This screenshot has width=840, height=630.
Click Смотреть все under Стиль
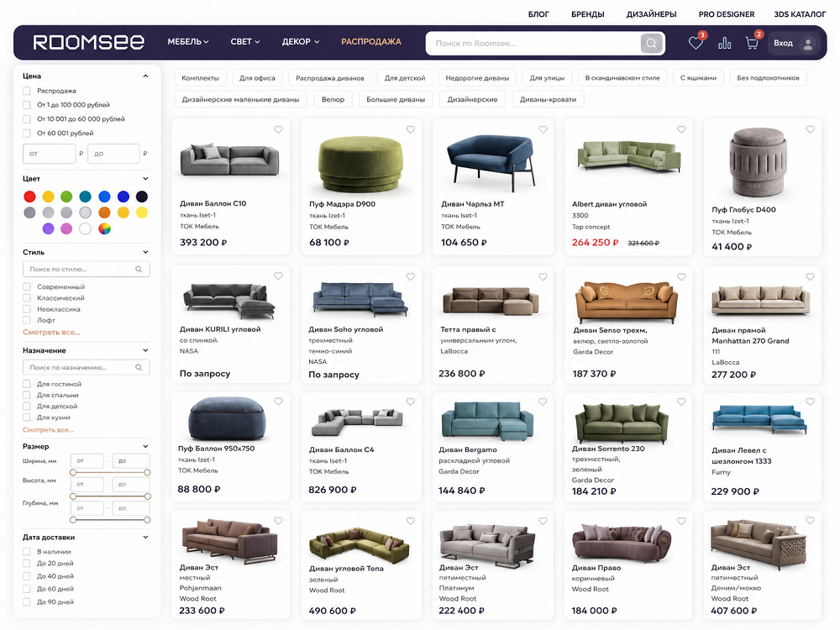[x=51, y=332]
